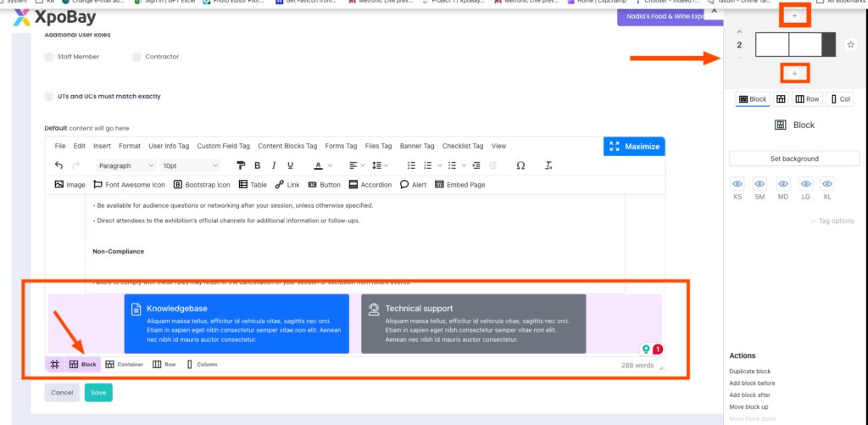Insert a special character with the Omega icon
868x425 pixels.
tap(520, 165)
